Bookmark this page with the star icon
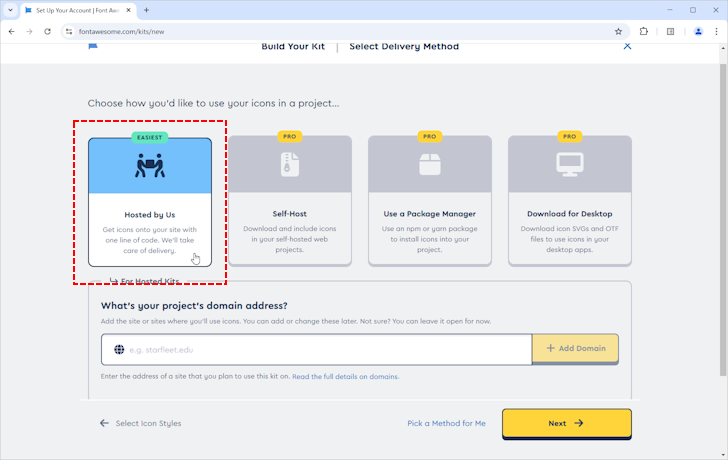The height and width of the screenshot is (460, 728). pos(618,31)
